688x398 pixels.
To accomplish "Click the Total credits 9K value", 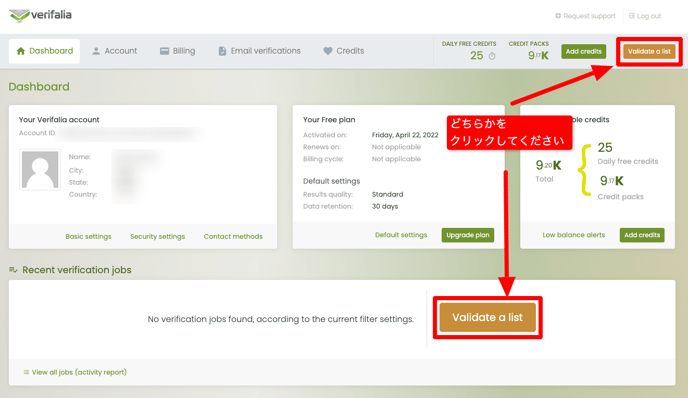I will [x=548, y=165].
